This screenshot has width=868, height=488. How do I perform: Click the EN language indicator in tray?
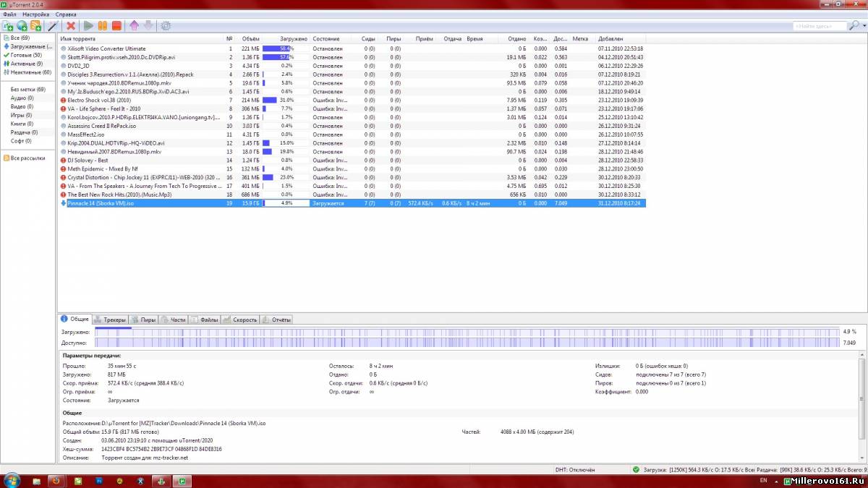[x=764, y=480]
